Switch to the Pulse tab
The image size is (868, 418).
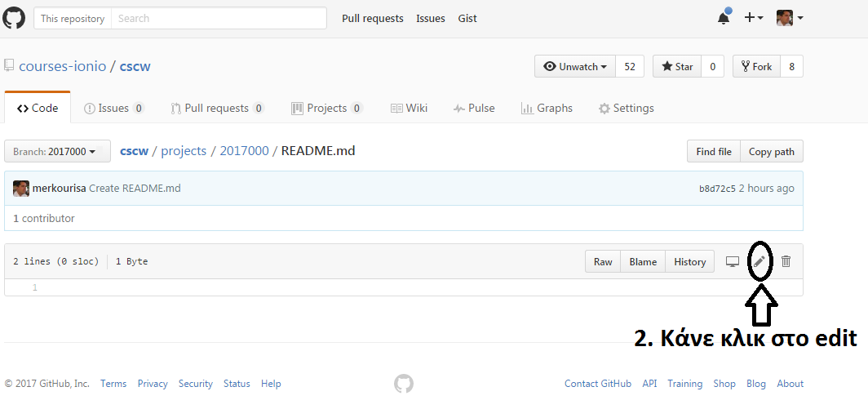coord(474,108)
